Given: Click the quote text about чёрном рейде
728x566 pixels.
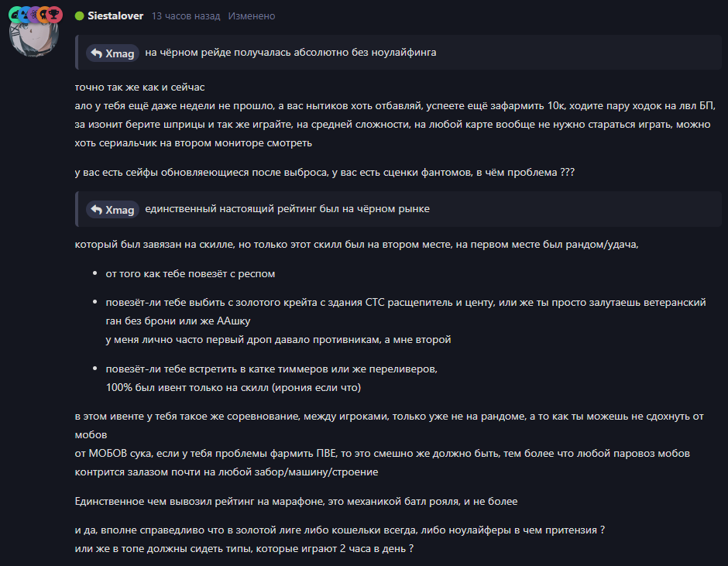Looking at the screenshot, I should click(x=290, y=53).
